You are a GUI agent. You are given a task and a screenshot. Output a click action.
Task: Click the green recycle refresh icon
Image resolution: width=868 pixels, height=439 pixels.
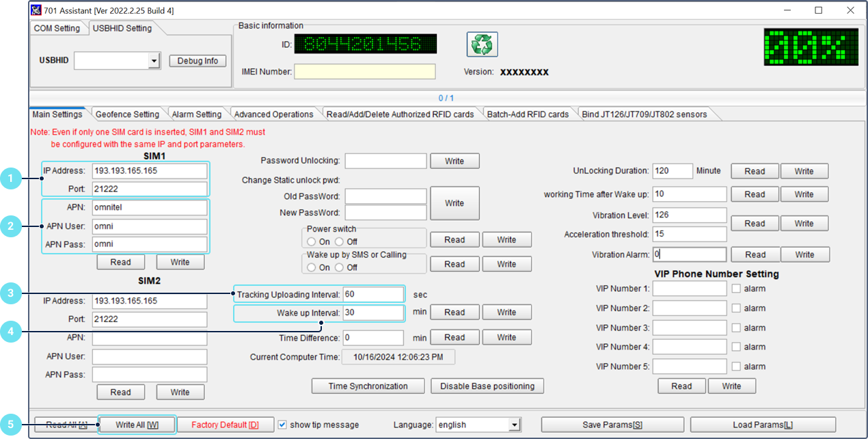click(x=482, y=44)
